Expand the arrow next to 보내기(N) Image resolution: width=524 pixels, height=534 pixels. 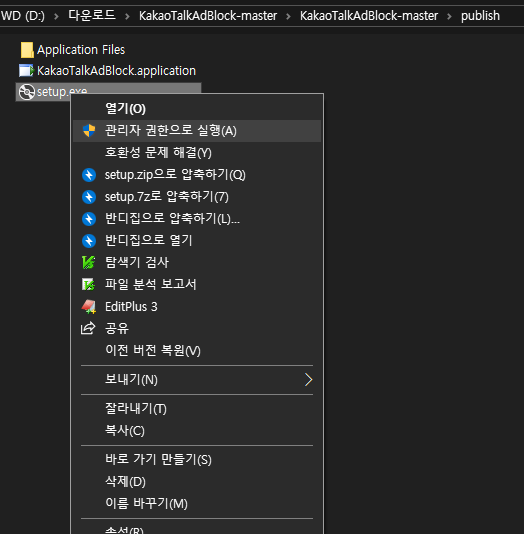pyautogui.click(x=308, y=380)
